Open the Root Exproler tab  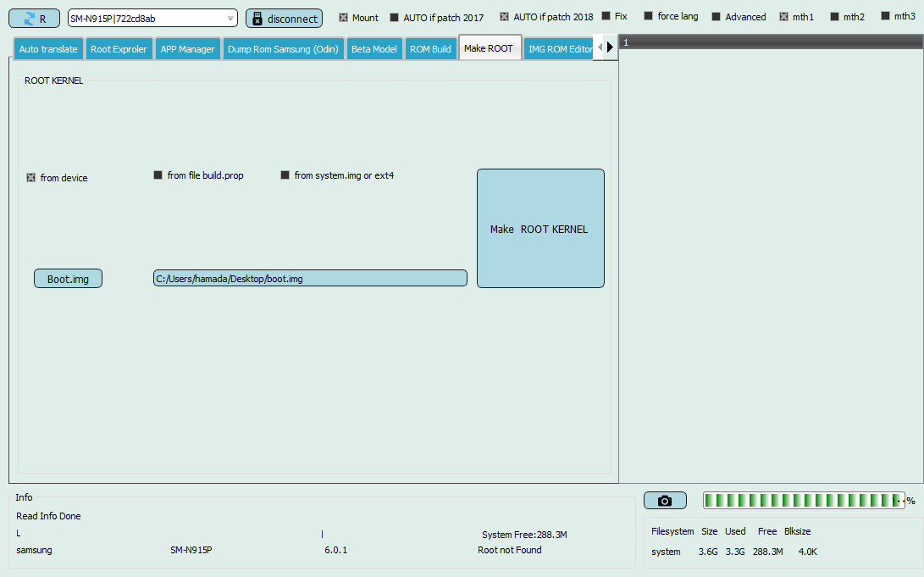click(119, 49)
